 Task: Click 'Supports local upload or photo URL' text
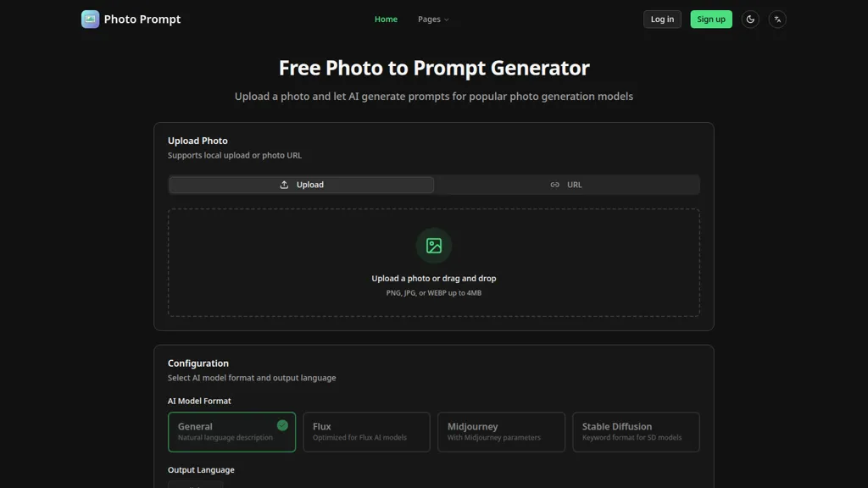(x=235, y=156)
